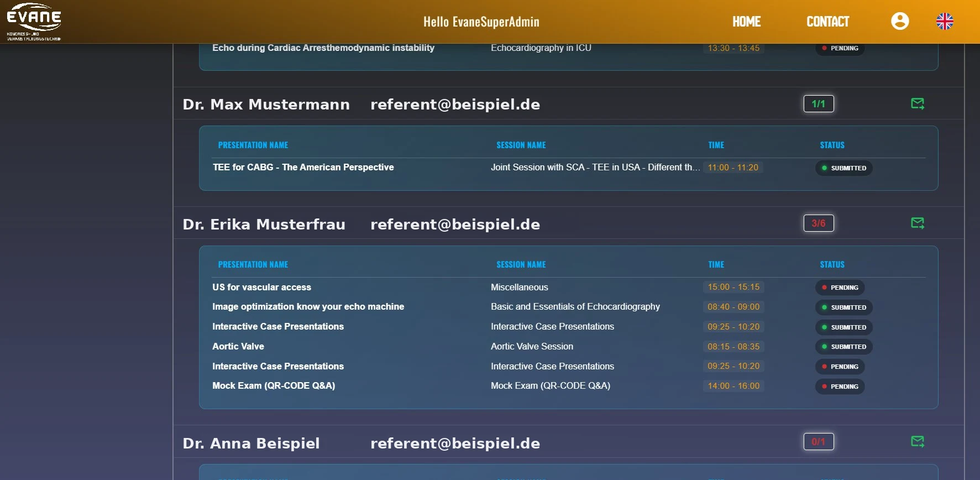Click the PENDING status for US for vascular access
This screenshot has width=980, height=480.
click(840, 288)
